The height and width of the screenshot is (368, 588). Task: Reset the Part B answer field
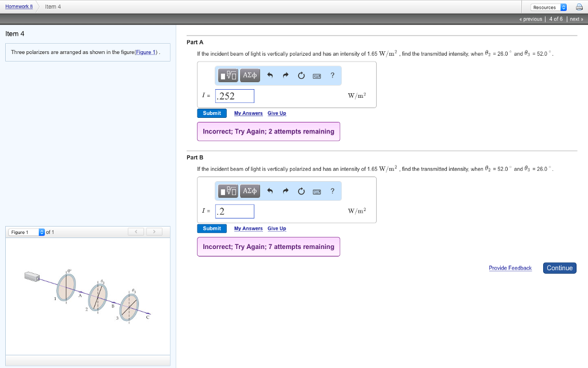point(301,191)
